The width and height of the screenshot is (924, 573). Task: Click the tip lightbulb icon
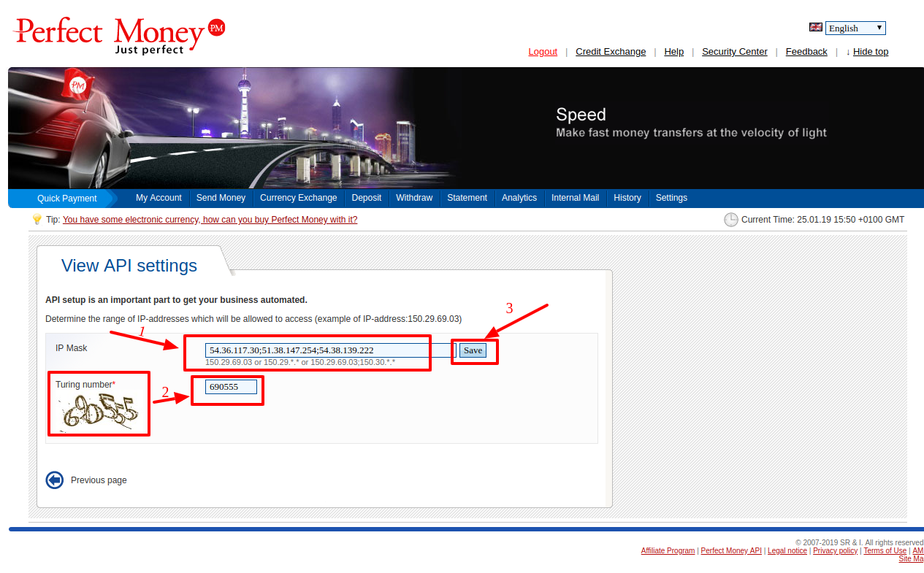point(37,219)
